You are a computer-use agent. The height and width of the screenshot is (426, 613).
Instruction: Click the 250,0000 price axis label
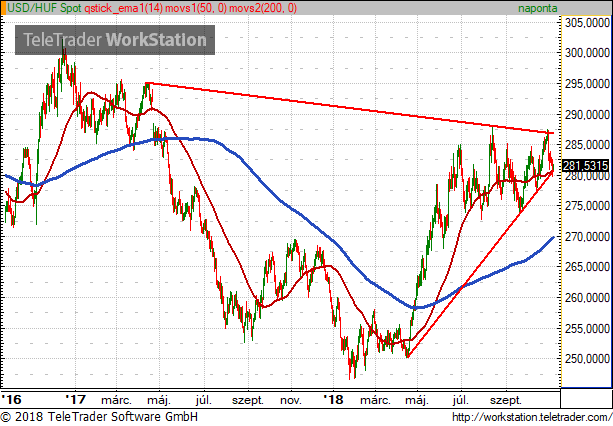[587, 358]
